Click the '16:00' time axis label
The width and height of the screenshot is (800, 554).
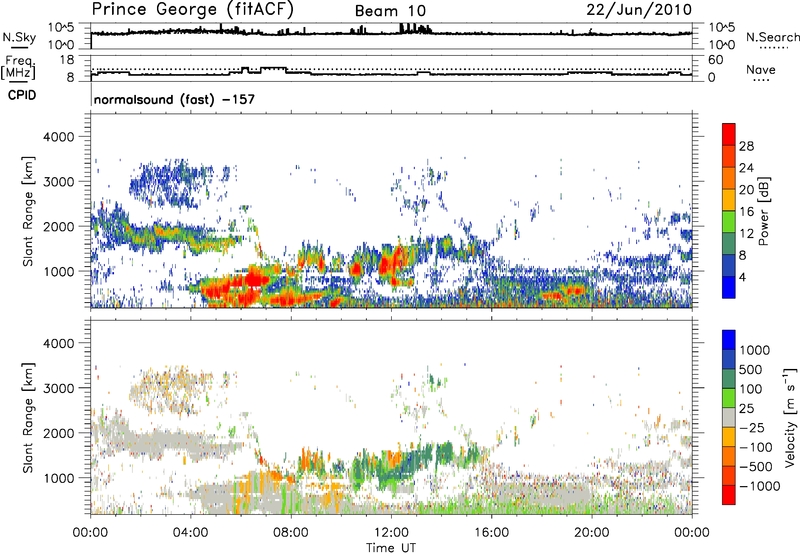coord(491,533)
